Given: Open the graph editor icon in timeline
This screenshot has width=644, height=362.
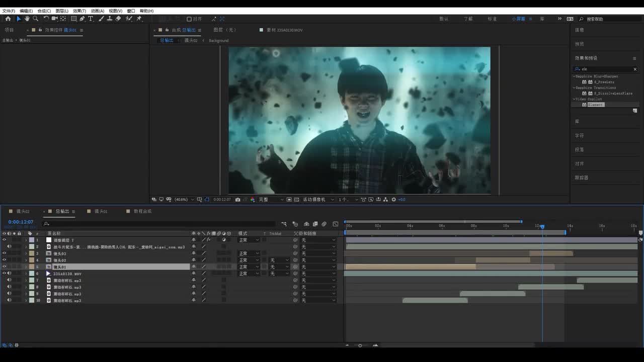Looking at the screenshot, I should point(336,224).
